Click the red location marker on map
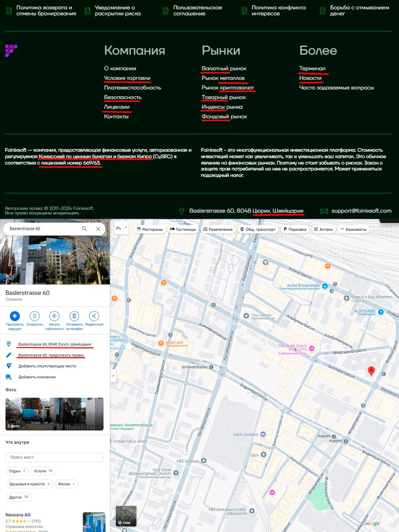 [x=371, y=371]
